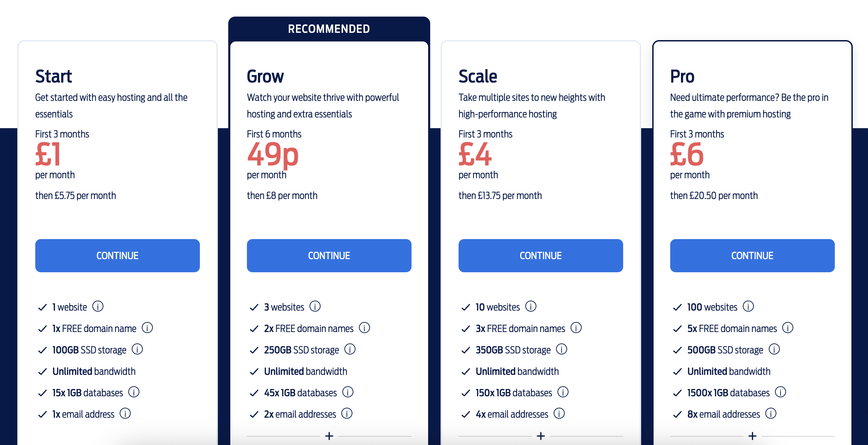The width and height of the screenshot is (868, 445).
Task: Click info icon next to '1 website'
Action: (x=98, y=306)
